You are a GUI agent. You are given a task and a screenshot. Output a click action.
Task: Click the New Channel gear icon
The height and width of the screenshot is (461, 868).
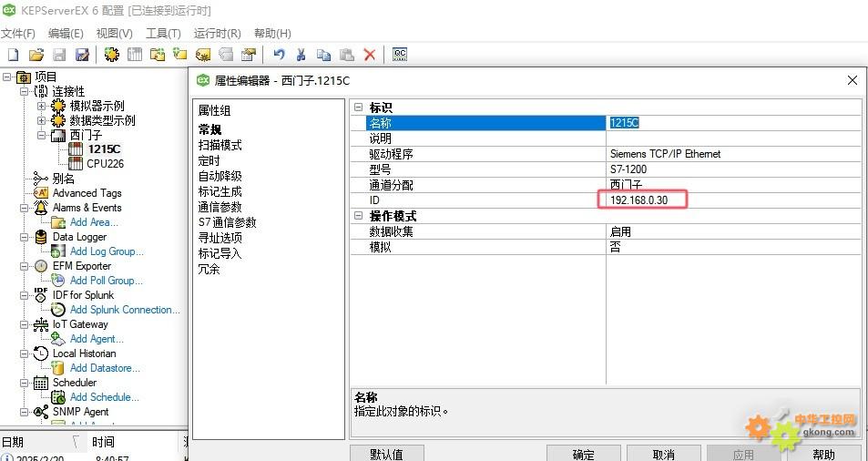click(x=112, y=55)
